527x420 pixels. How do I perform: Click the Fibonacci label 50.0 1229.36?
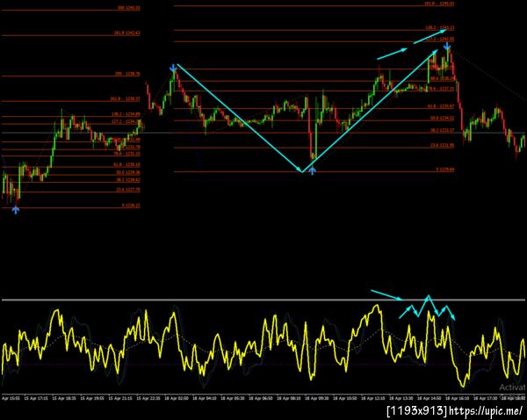point(128,172)
